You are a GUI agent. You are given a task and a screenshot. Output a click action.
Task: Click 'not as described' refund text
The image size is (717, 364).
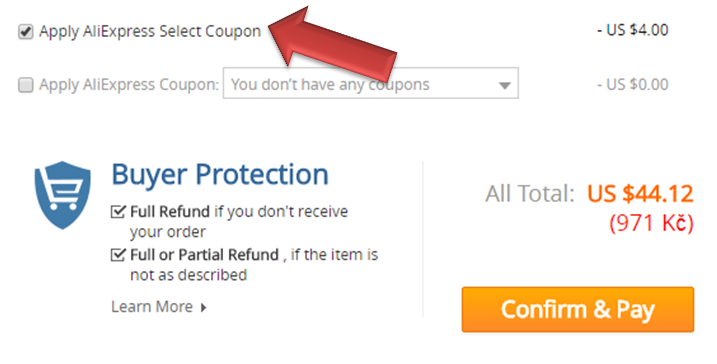click(x=188, y=275)
